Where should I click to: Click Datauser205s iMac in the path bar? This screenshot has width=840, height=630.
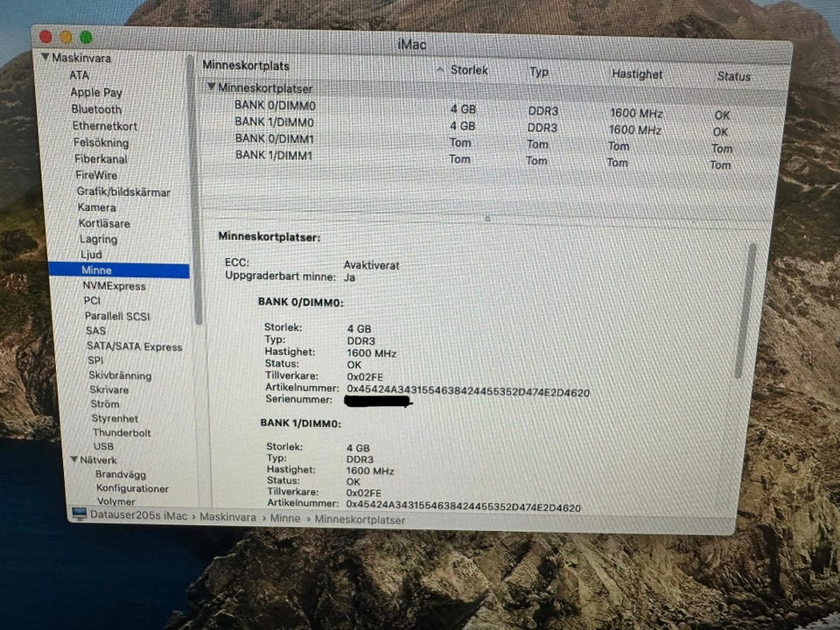coord(138,515)
